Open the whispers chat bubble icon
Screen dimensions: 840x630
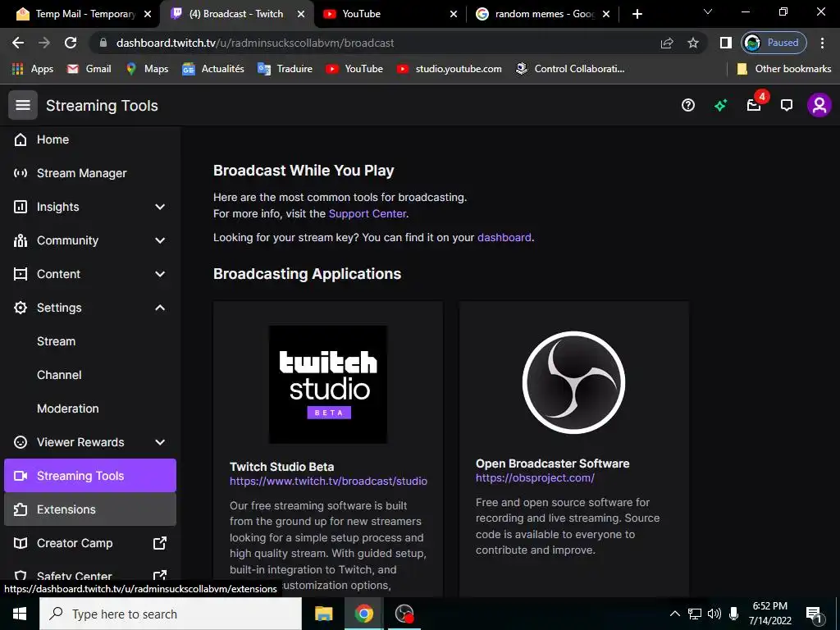click(x=787, y=106)
